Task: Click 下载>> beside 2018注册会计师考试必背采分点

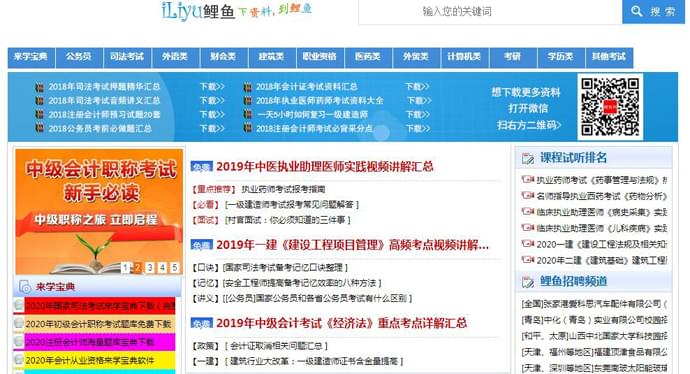Action: (x=418, y=129)
